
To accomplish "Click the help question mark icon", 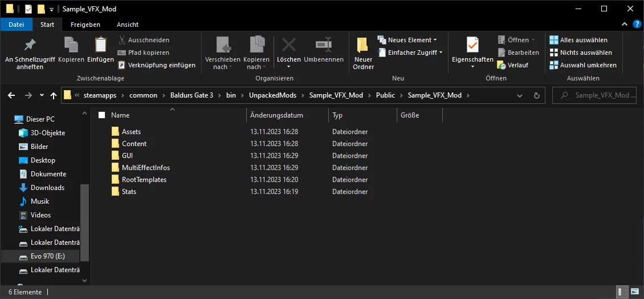I will point(637,25).
